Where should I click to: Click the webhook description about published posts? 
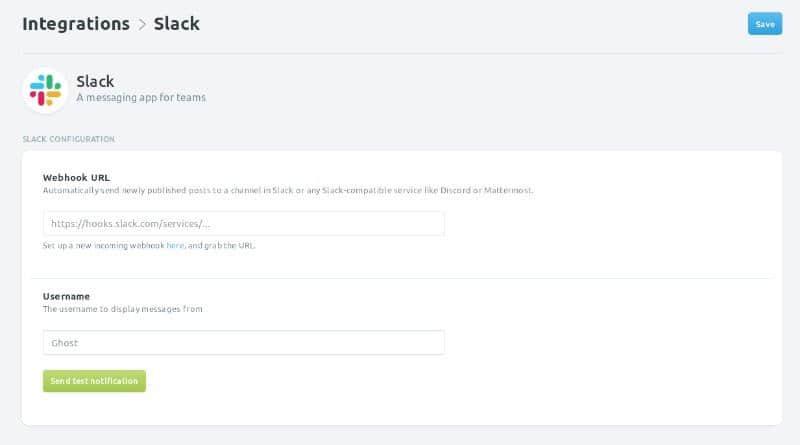pyautogui.click(x=288, y=190)
